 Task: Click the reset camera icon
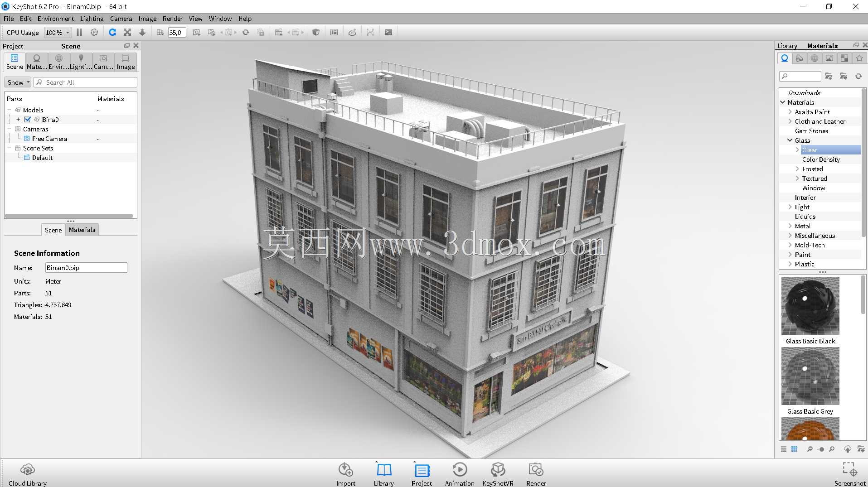coord(246,32)
